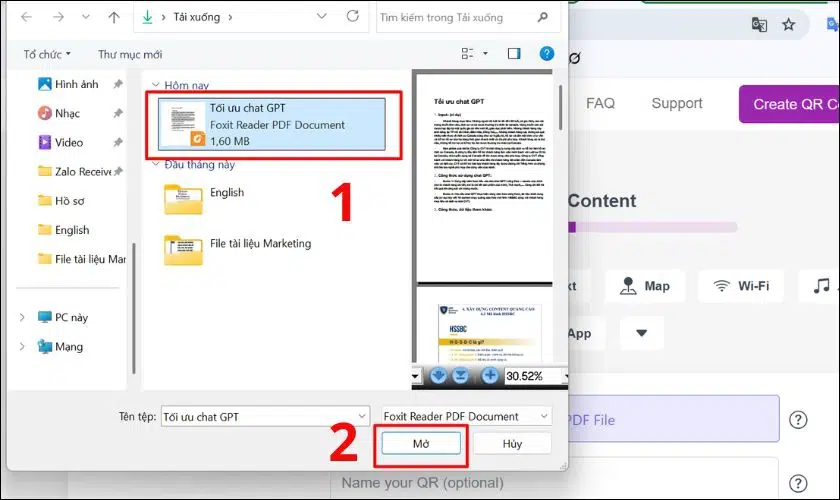Open file dialog help
This screenshot has width=840, height=500.
(x=546, y=53)
